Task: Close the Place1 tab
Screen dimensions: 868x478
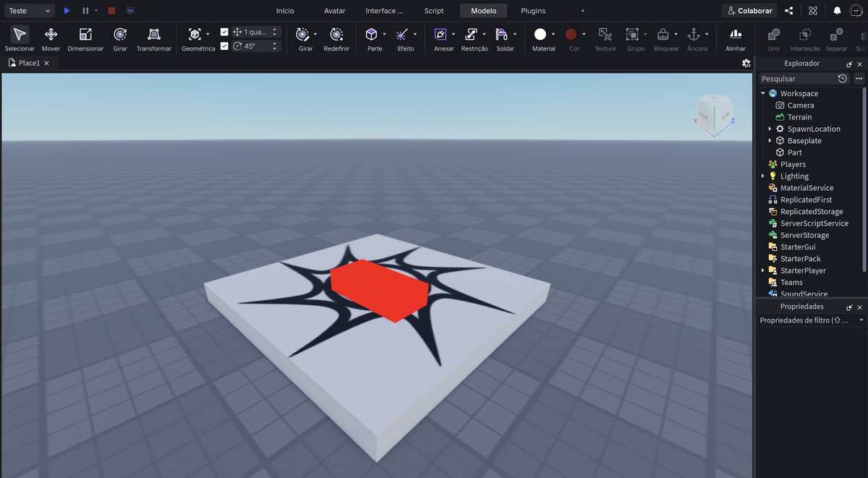Action: click(x=47, y=63)
